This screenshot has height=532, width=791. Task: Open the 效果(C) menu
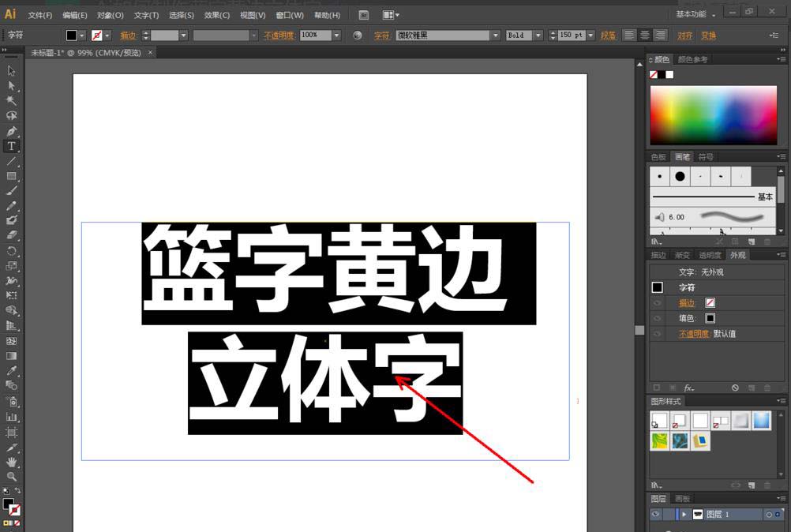(217, 15)
